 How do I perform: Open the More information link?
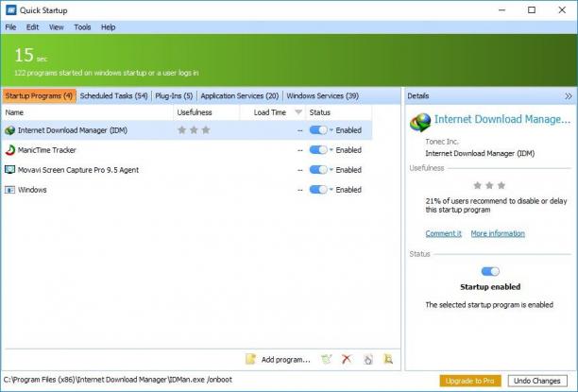tap(498, 233)
